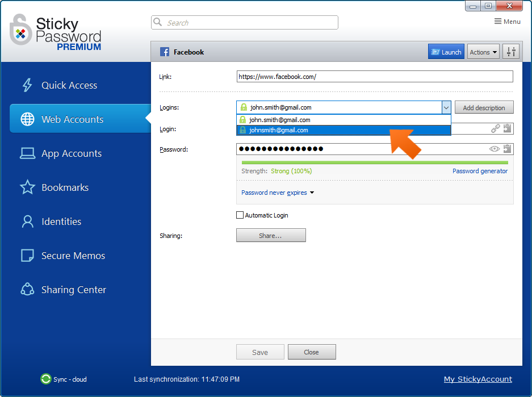Click the Bookmarks star icon
532x397 pixels.
pyautogui.click(x=27, y=187)
